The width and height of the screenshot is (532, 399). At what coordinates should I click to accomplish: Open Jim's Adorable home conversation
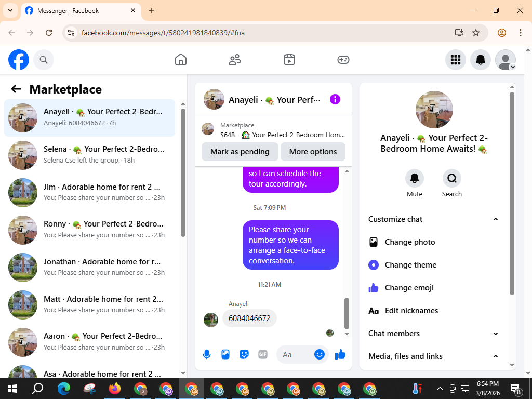pos(89,193)
